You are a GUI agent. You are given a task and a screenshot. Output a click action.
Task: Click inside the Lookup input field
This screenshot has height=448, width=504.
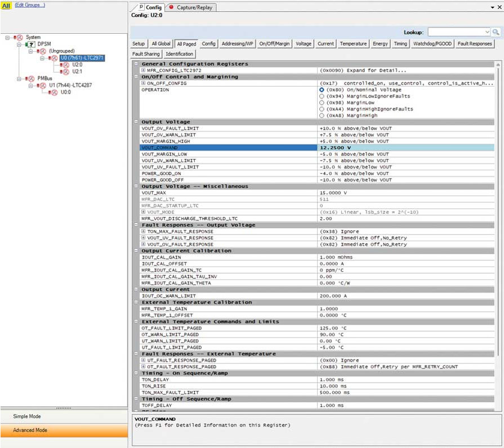click(x=456, y=32)
